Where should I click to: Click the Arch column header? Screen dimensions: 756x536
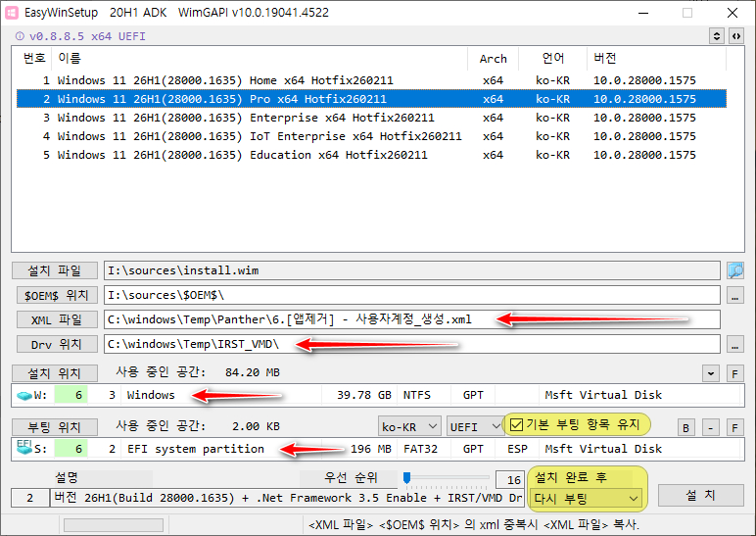coord(493,59)
